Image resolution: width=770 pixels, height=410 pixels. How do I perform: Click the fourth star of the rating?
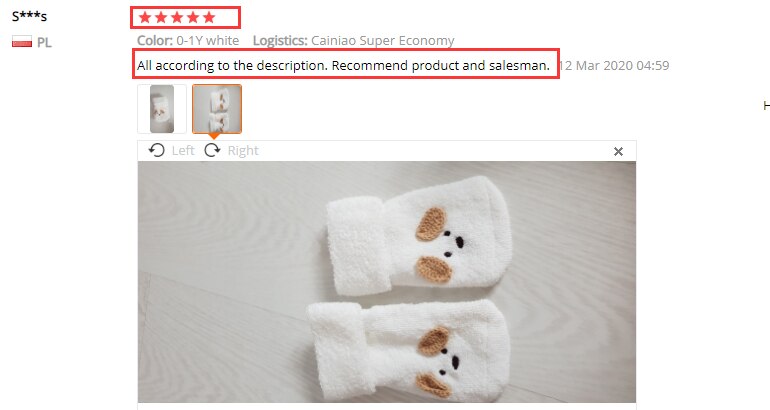tap(193, 18)
